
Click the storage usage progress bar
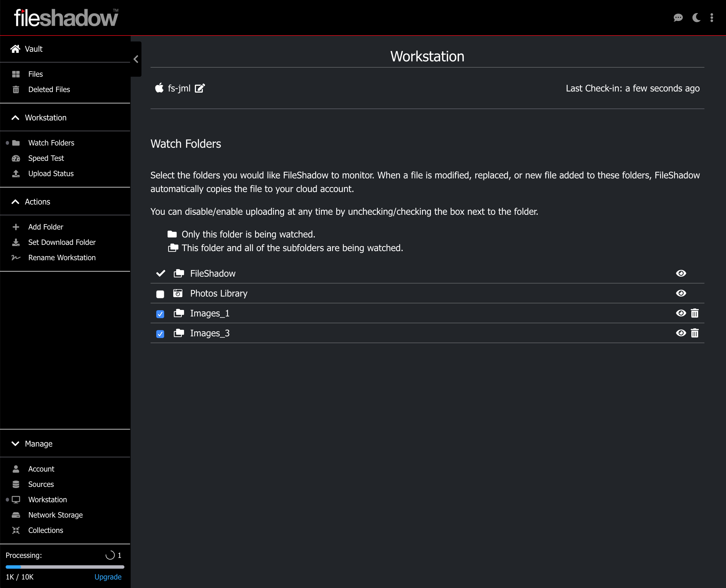click(x=65, y=567)
